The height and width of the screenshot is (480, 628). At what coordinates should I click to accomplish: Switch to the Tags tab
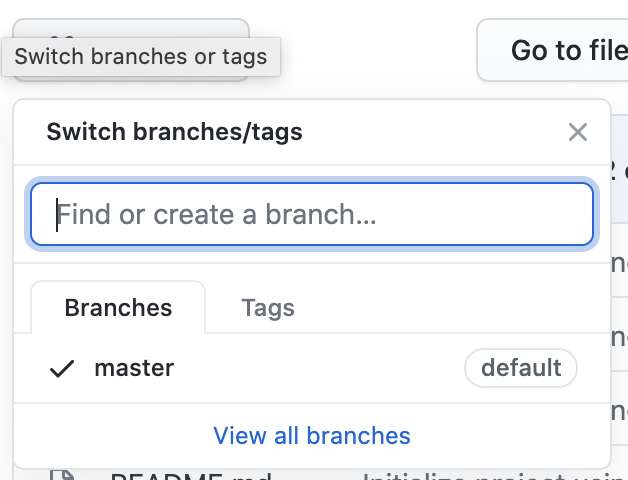click(x=268, y=308)
